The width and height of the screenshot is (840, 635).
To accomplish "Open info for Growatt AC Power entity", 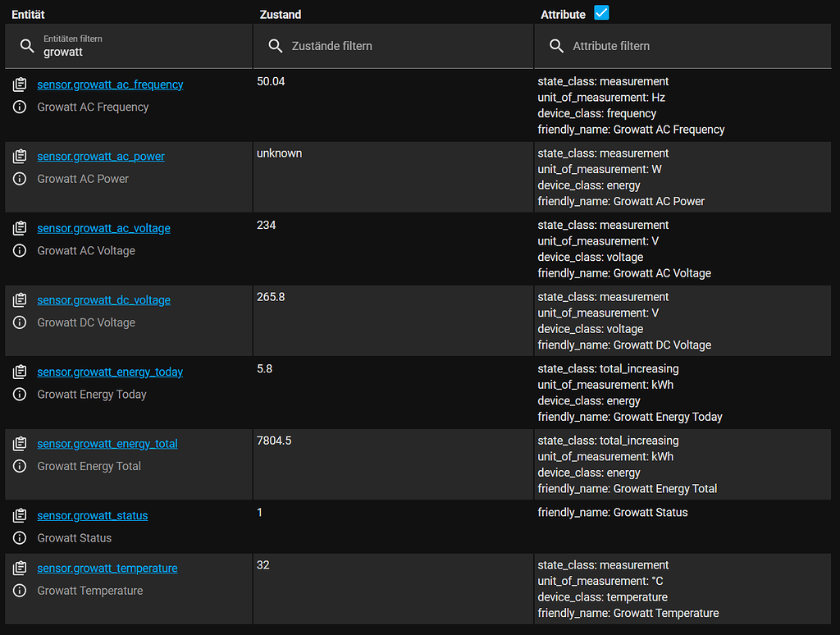I will pyautogui.click(x=20, y=179).
